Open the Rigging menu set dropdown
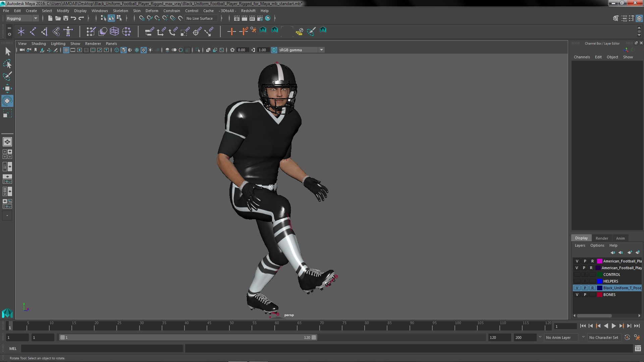 pos(35,18)
